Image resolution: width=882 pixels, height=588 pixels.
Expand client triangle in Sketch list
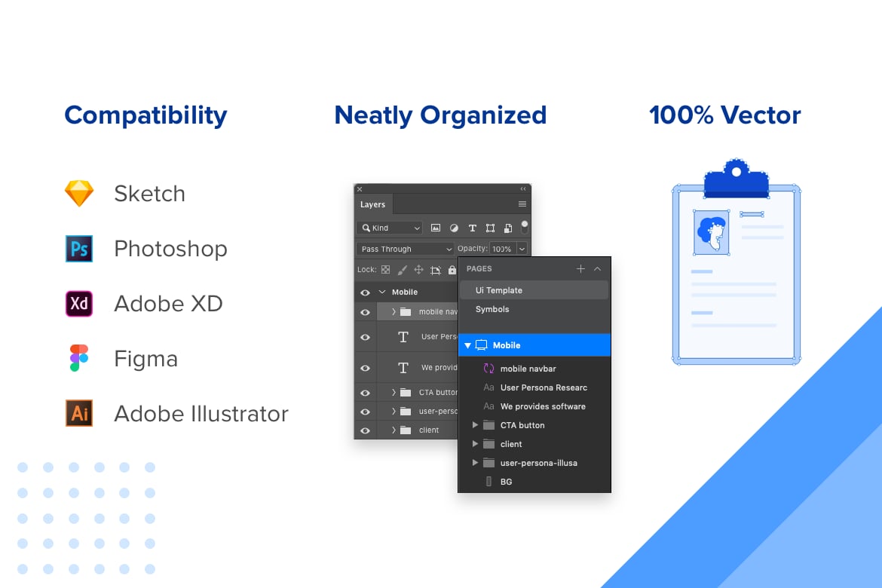click(475, 444)
